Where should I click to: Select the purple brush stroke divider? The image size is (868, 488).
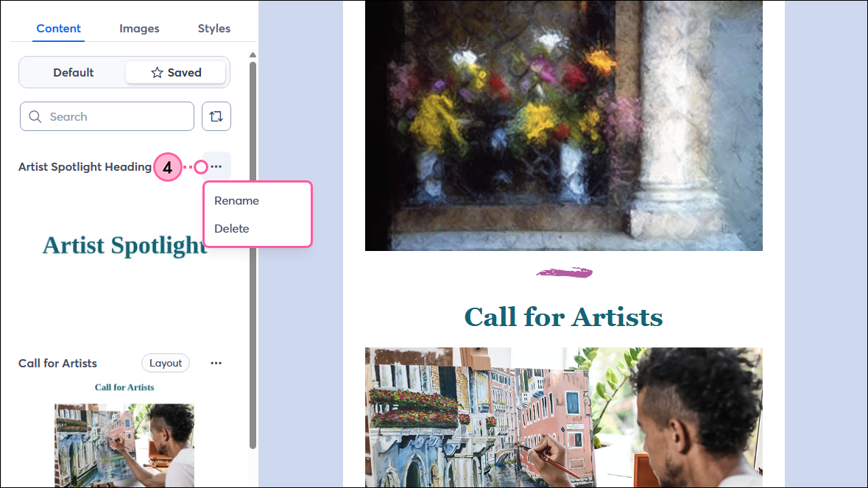coord(564,272)
